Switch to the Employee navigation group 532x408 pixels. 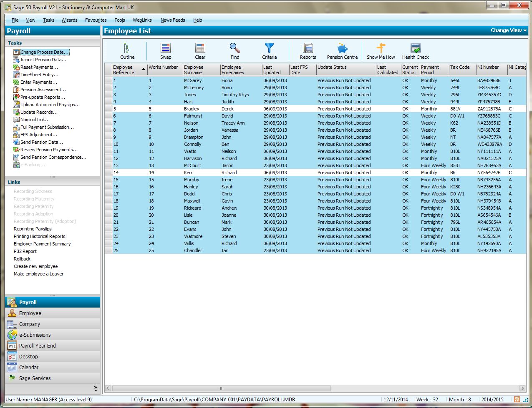tap(53, 313)
